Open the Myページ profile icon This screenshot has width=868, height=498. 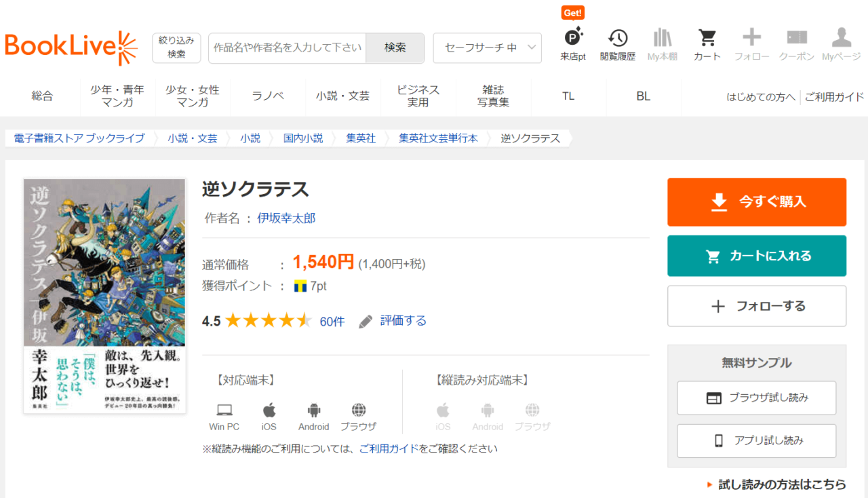point(842,37)
